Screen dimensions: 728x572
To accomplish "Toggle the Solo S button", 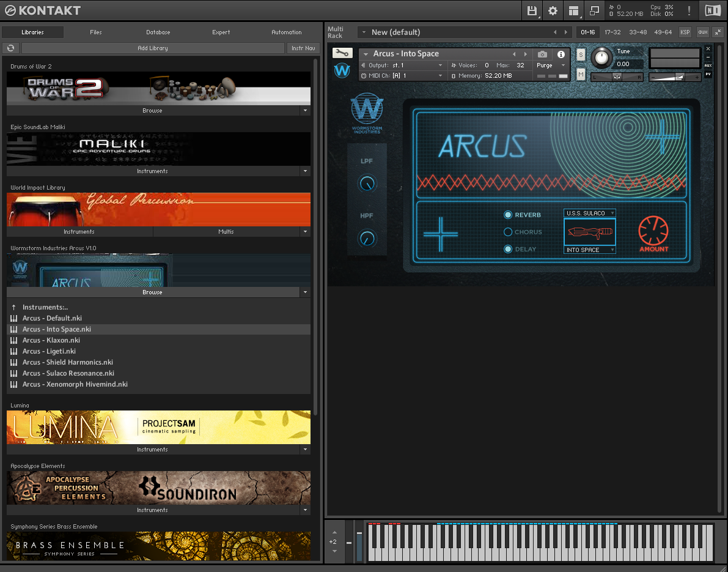I will [x=581, y=54].
